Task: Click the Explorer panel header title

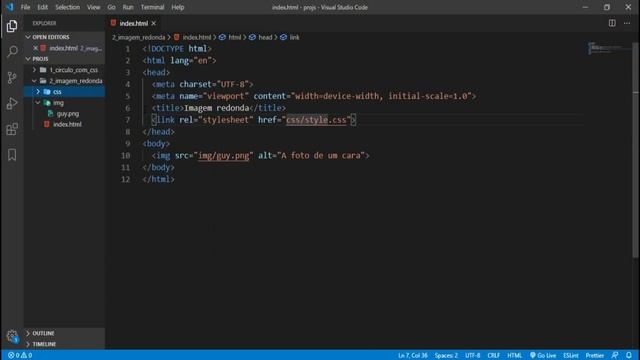Action: pos(44,23)
